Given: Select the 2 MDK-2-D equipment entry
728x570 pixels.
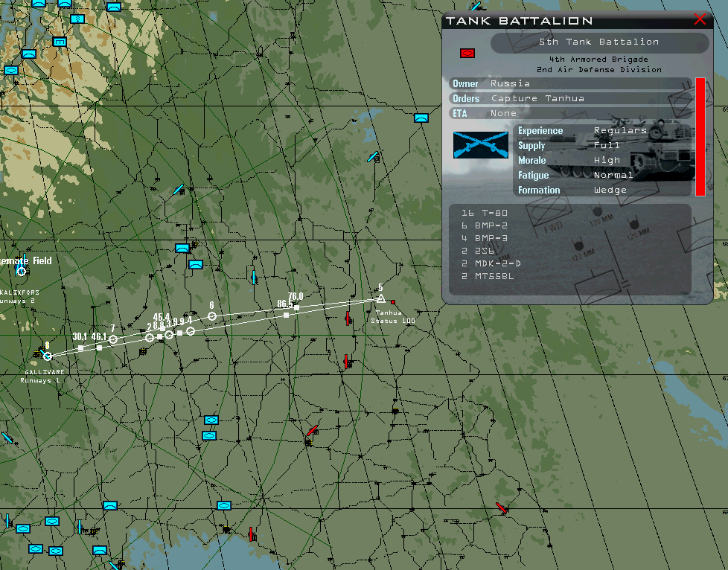Looking at the screenshot, I should click(491, 263).
